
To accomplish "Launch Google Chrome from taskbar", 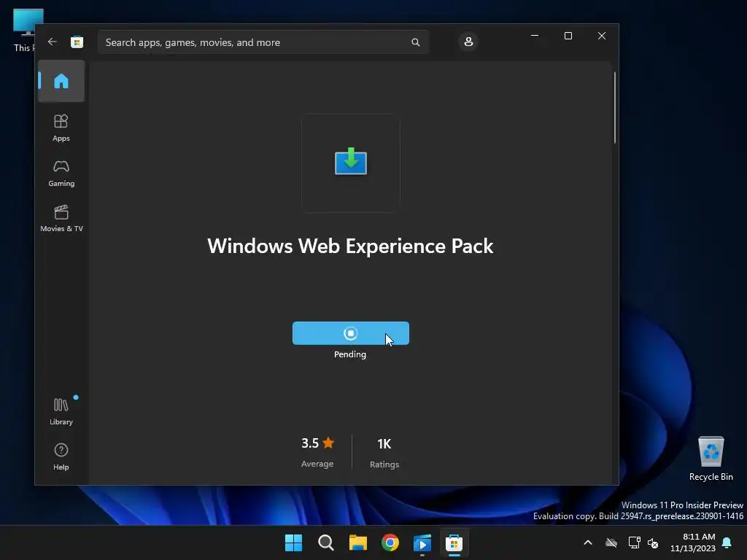I will coord(390,542).
